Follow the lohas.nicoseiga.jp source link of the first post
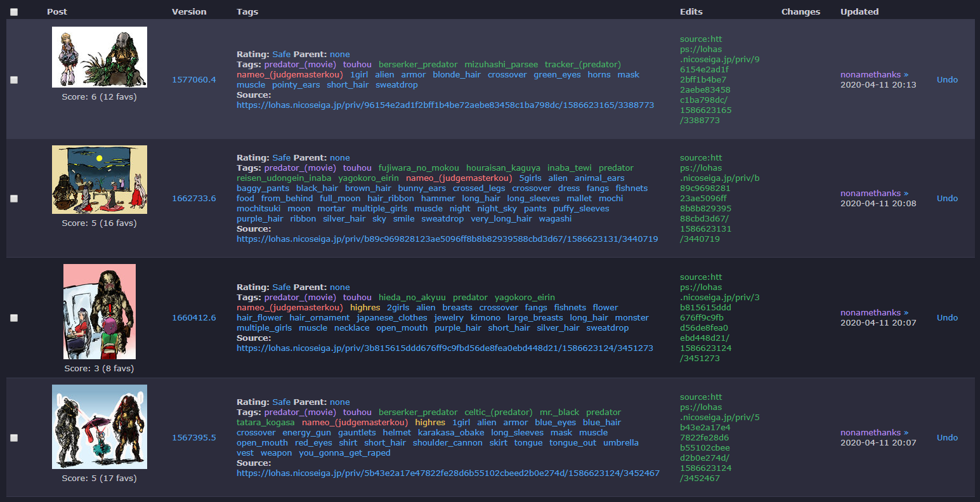 click(445, 105)
